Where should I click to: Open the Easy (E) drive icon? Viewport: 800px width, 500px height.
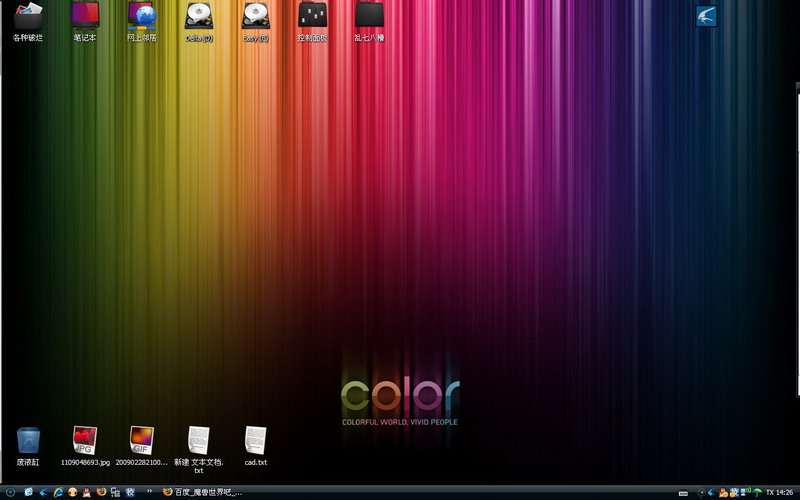tap(256, 16)
